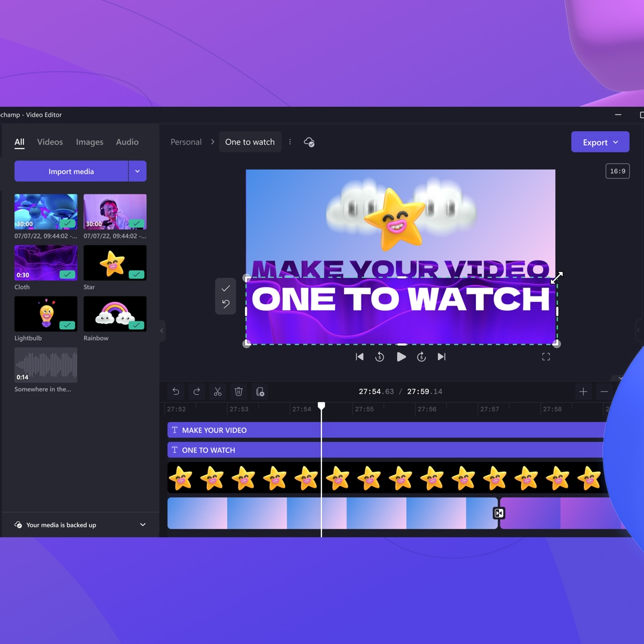Click the transition icon between background clips
The width and height of the screenshot is (644, 644).
click(x=499, y=513)
